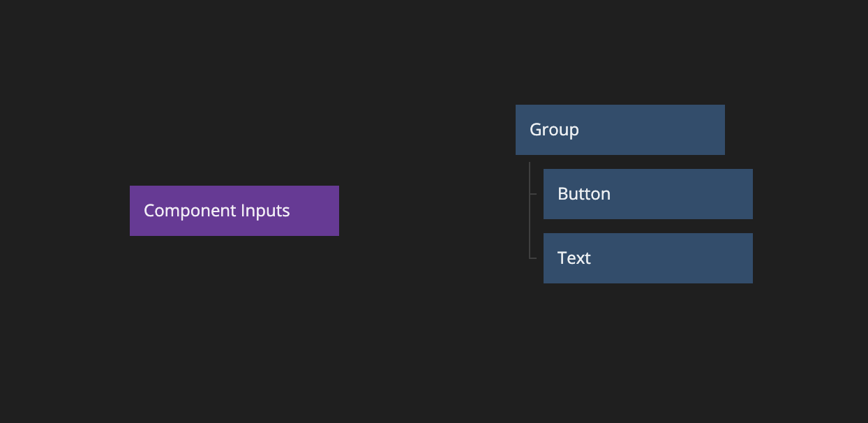
Task: Select the purple Component Inputs node
Action: [234, 211]
